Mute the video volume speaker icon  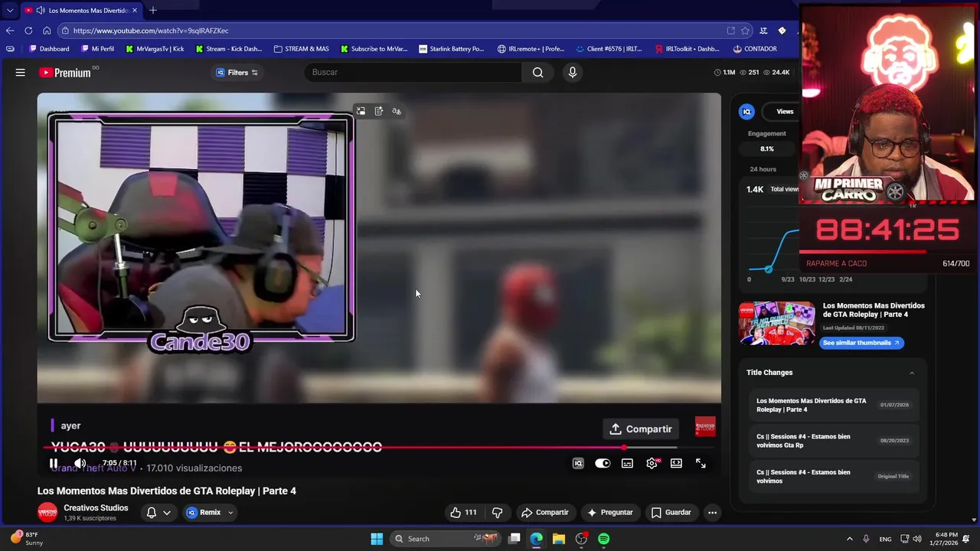click(80, 463)
